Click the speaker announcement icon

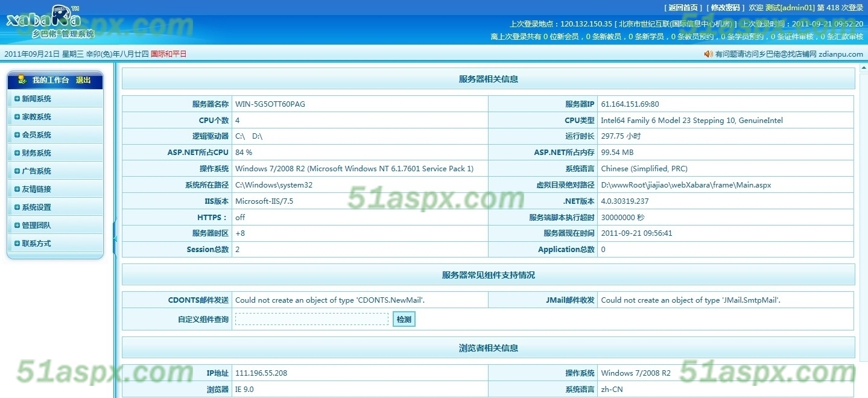point(708,54)
